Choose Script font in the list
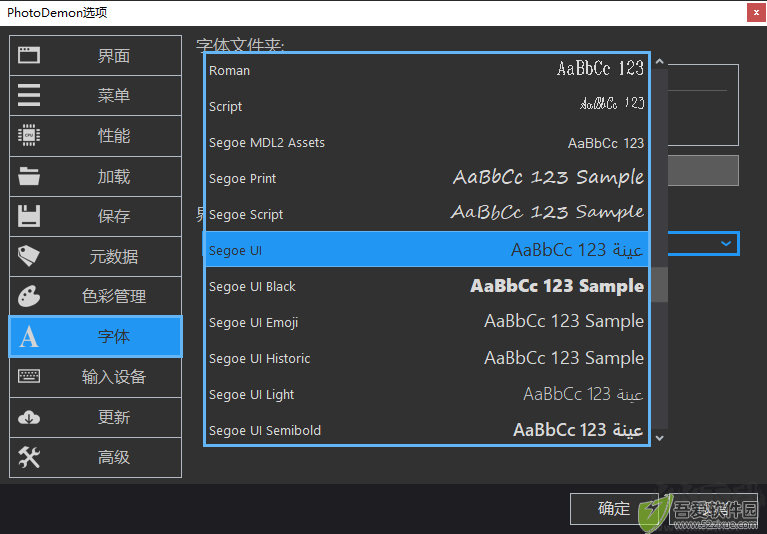 point(427,106)
